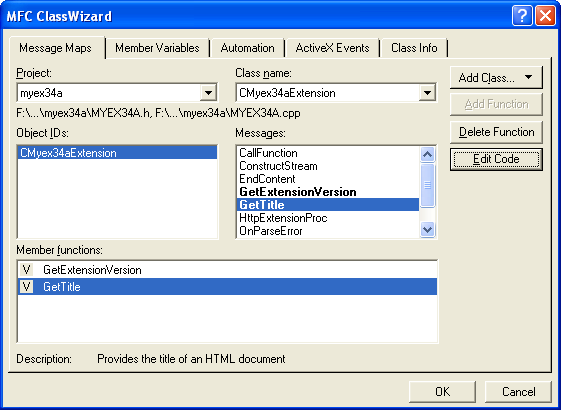The image size is (561, 410).
Task: Click the title bar Help question icon
Action: (522, 16)
